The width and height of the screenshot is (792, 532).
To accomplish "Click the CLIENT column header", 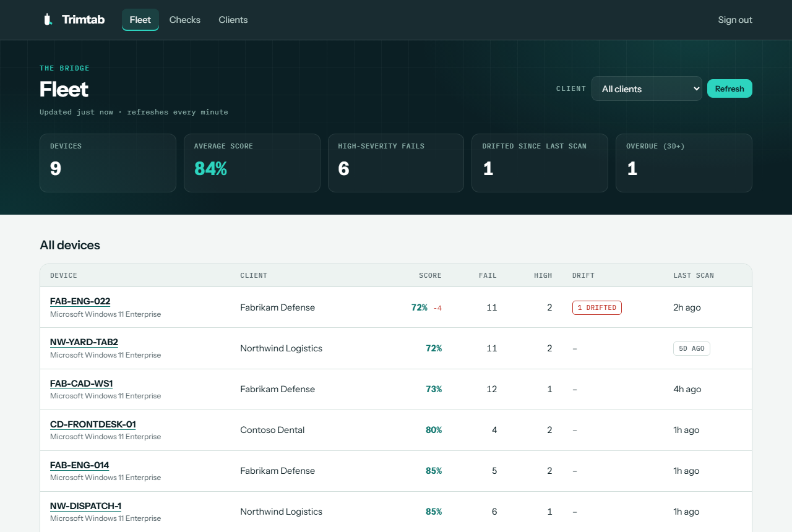I will pyautogui.click(x=254, y=275).
